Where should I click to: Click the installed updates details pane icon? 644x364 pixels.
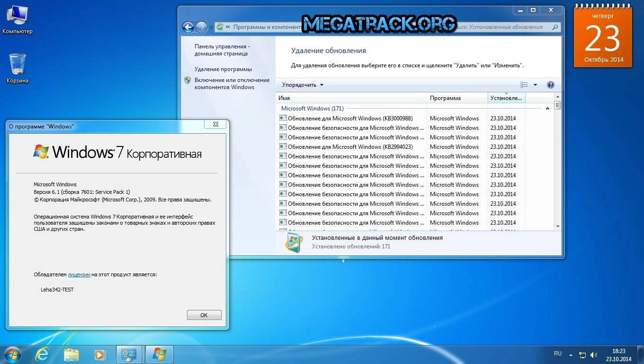pyautogui.click(x=294, y=242)
